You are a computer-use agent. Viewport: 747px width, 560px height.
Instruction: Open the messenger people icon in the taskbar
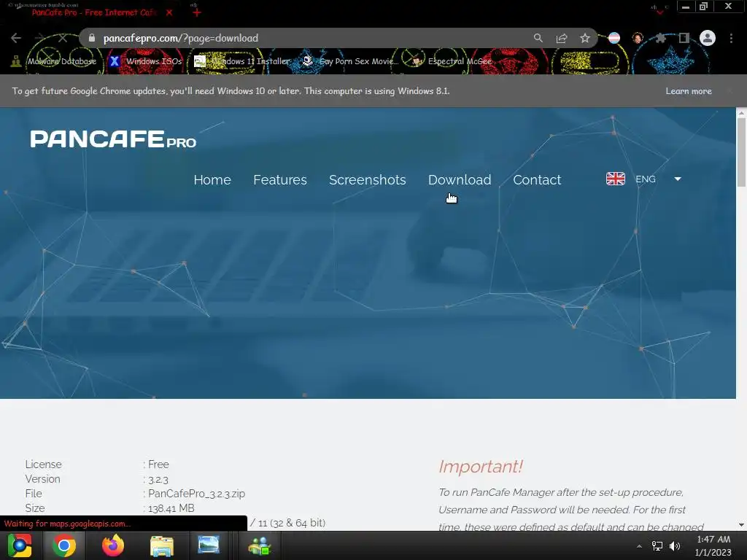click(260, 545)
